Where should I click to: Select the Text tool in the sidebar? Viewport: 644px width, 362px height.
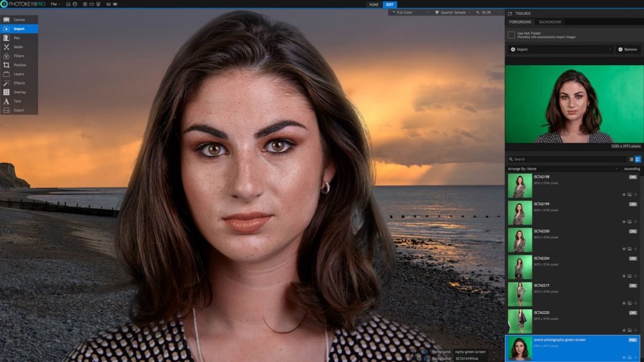click(19, 101)
